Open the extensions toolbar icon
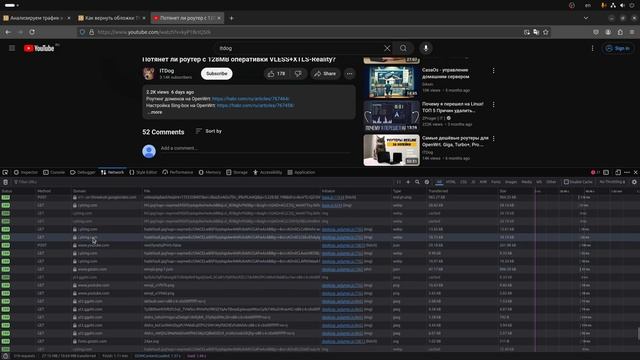The height and width of the screenshot is (360, 640). (x=620, y=32)
